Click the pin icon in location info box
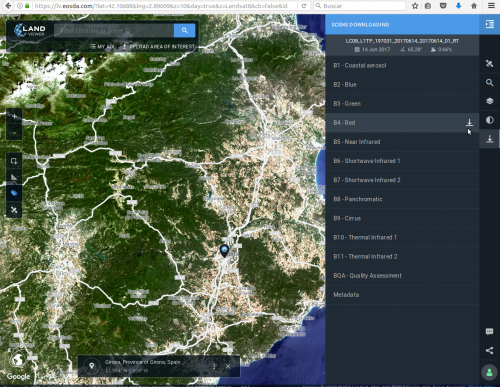 pos(91,366)
